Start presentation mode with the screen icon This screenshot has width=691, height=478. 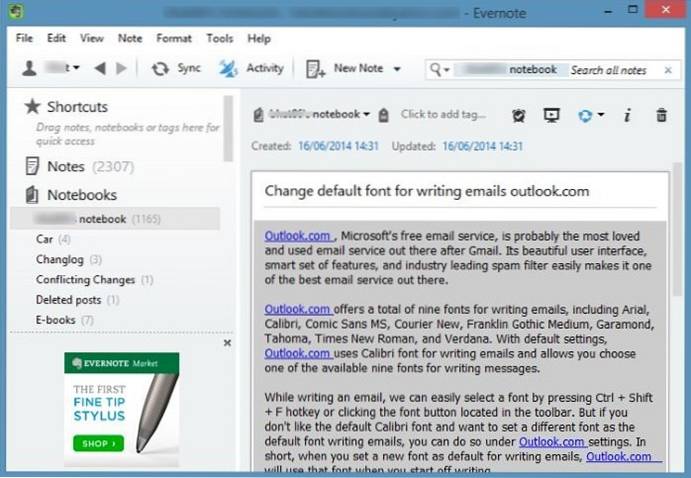tap(550, 115)
